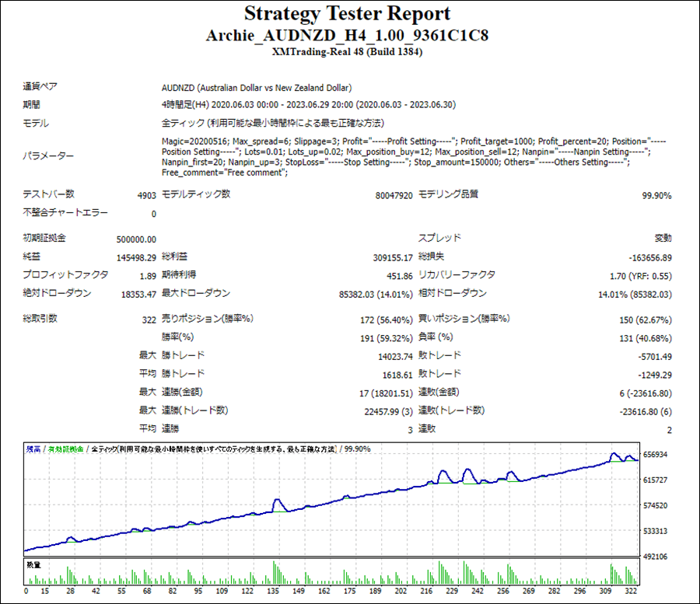The width and height of the screenshot is (700, 604).
Task: Click average win trade value 1618.61
Action: tap(397, 375)
